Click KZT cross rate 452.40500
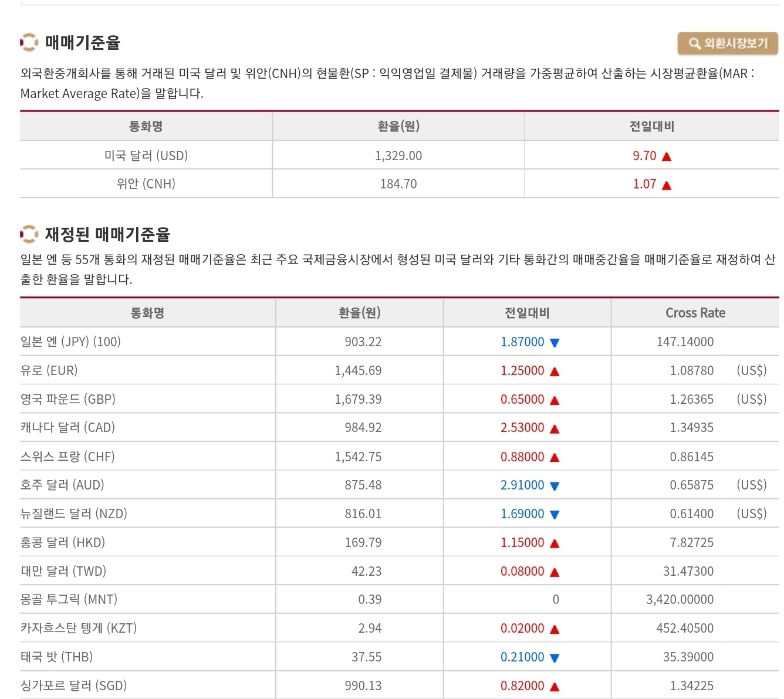This screenshot has height=699, width=784. click(x=685, y=628)
